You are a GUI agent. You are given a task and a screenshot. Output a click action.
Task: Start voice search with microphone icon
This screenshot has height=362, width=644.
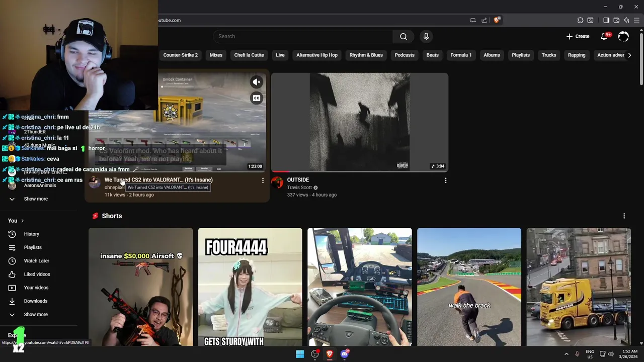(x=426, y=36)
